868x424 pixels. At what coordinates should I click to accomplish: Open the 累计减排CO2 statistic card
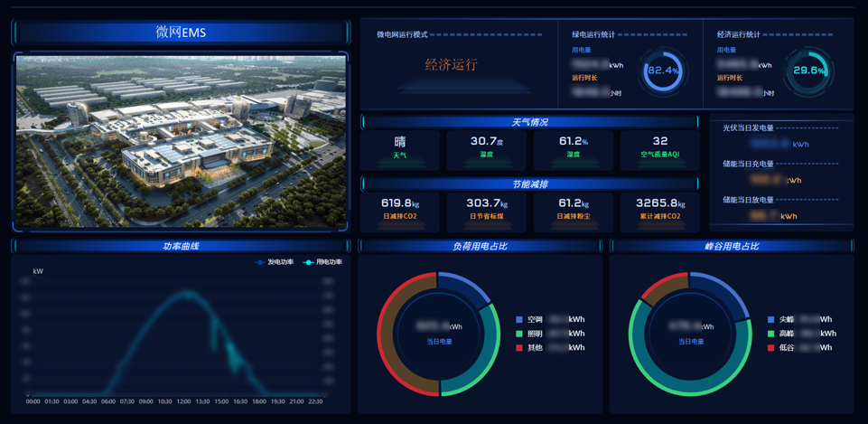click(x=659, y=210)
